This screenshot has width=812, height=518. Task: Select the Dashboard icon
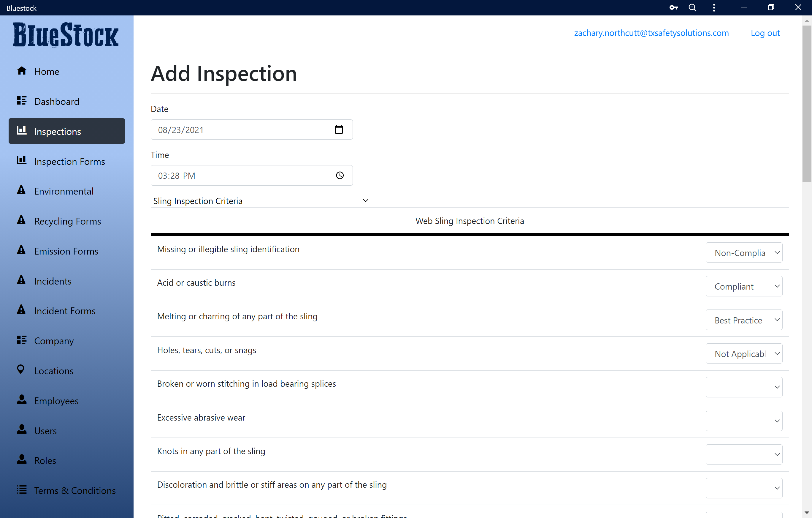click(22, 101)
